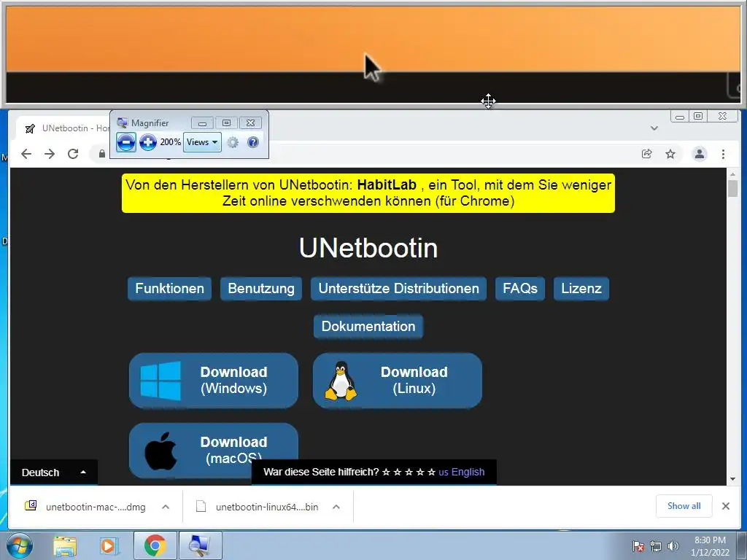Open Magnifier help question mark icon

pyautogui.click(x=253, y=142)
